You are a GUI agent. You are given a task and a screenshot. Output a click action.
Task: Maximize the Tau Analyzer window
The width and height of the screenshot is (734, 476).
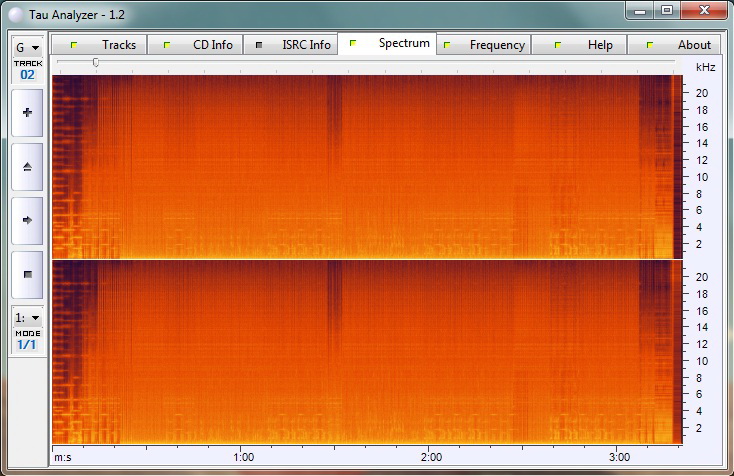(667, 11)
